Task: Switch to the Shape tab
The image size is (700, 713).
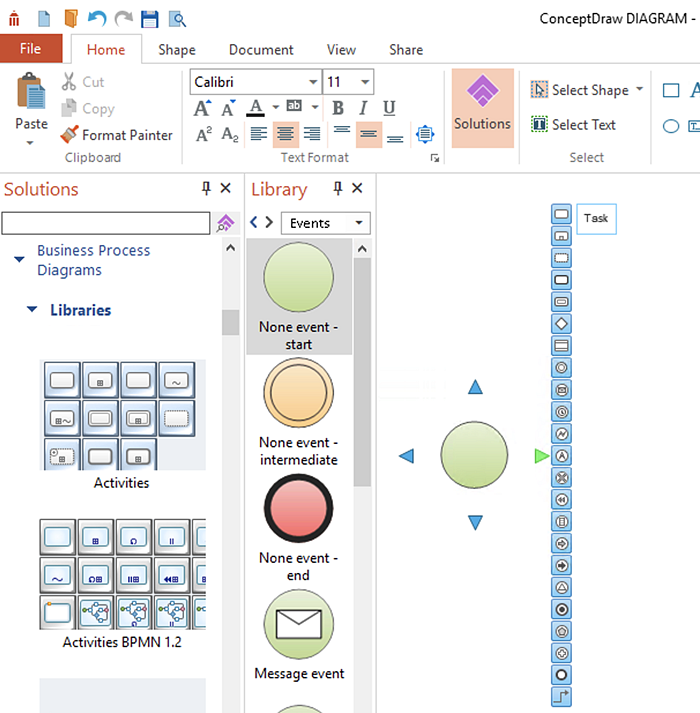Action: [177, 50]
